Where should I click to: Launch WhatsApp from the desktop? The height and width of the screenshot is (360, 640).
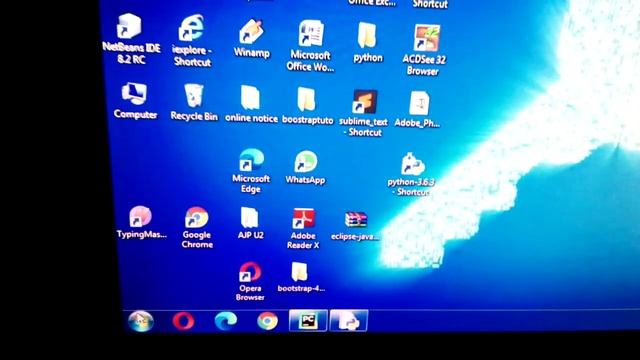point(305,162)
